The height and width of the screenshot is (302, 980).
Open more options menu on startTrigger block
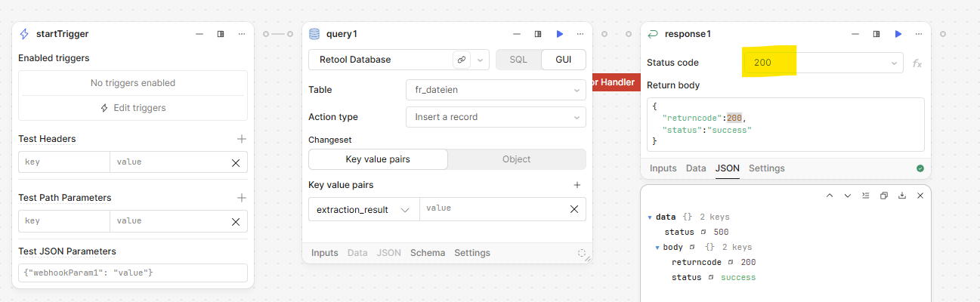[x=242, y=34]
